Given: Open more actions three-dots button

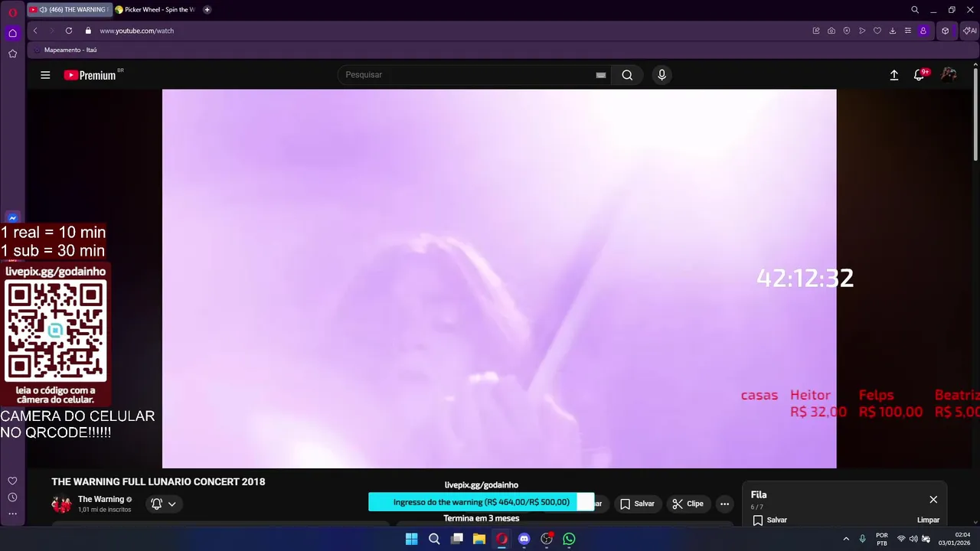Looking at the screenshot, I should [x=724, y=504].
